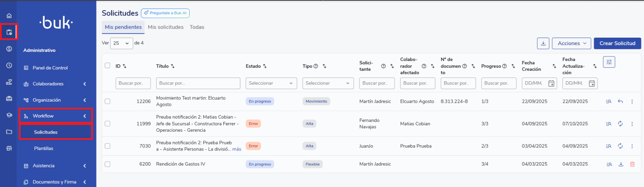Open the clock icon section in sidebar
This screenshot has height=187, width=644.
coord(9,65)
